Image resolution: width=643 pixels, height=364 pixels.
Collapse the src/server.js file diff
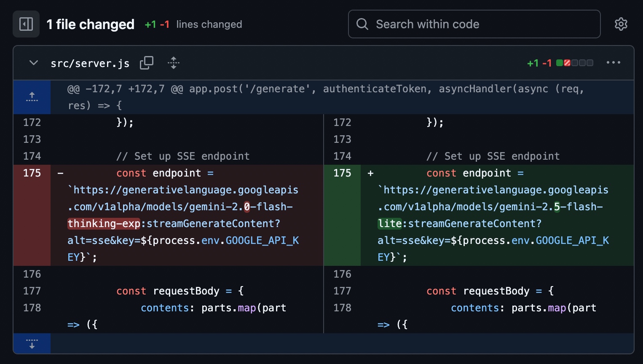pos(34,63)
